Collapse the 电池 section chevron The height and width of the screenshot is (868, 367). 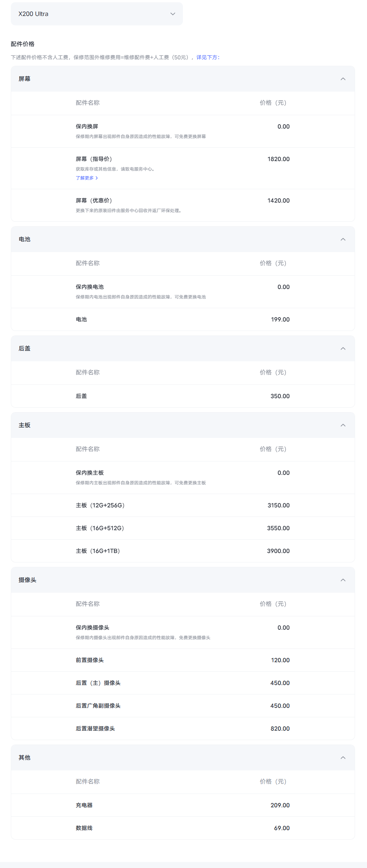(x=343, y=239)
